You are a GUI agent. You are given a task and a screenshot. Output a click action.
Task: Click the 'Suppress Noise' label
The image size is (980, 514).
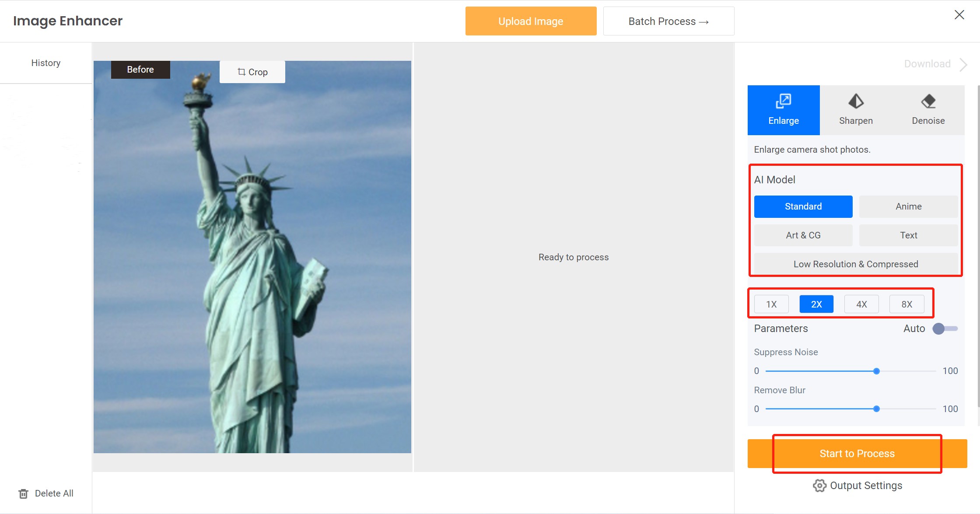tap(786, 352)
